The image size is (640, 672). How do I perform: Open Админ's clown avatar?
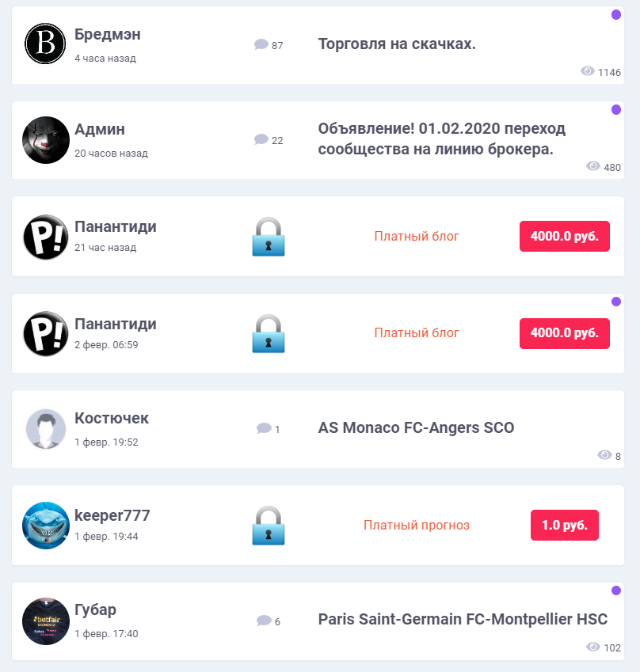pos(46,140)
